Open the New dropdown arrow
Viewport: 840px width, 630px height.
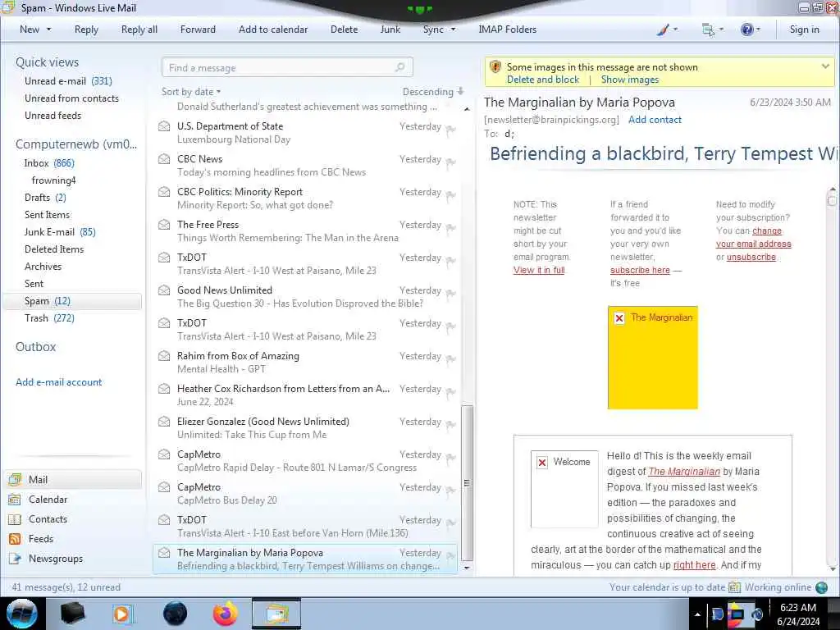tap(48, 30)
